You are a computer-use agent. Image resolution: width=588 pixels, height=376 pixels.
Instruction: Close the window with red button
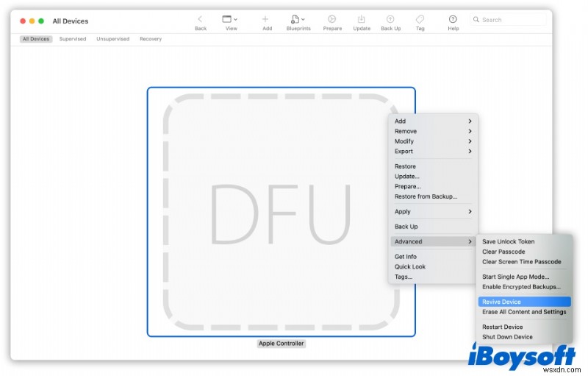tap(23, 21)
